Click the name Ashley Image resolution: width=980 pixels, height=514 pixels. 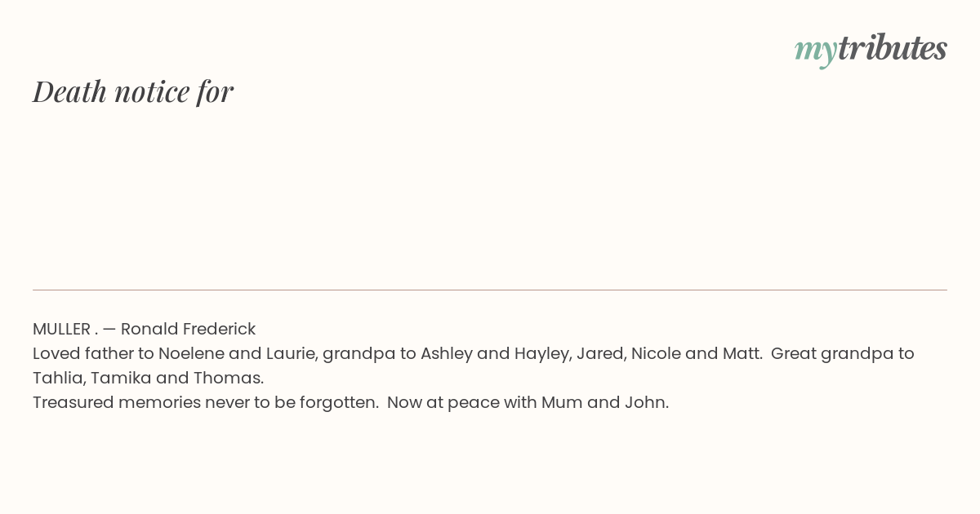point(447,354)
